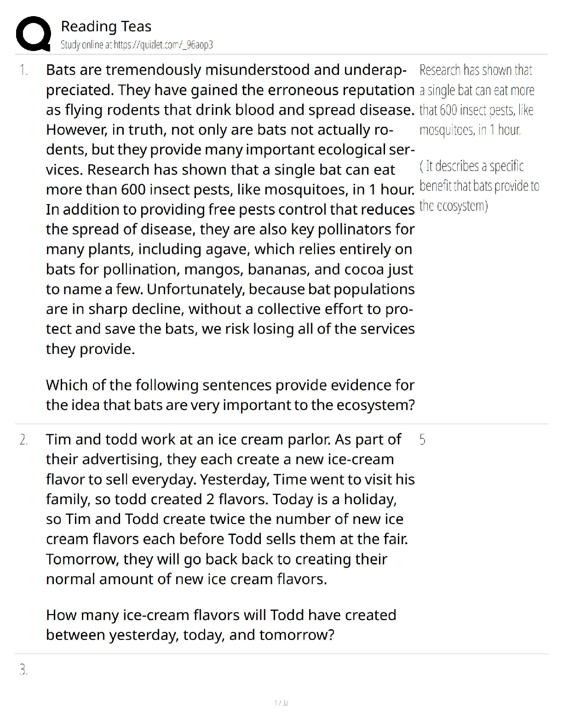Click the 'mosquitoes, in 1 hour.' answer line
The width and height of the screenshot is (563, 728).
470,130
